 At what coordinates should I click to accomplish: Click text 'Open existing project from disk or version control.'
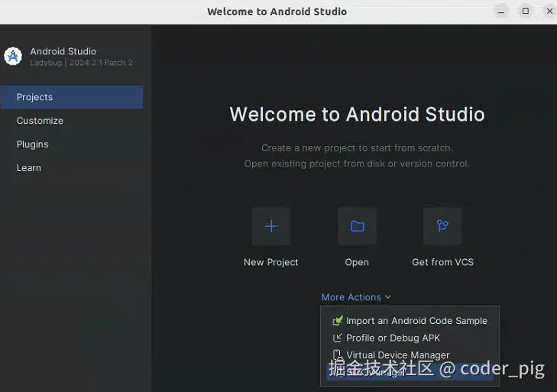point(357,164)
